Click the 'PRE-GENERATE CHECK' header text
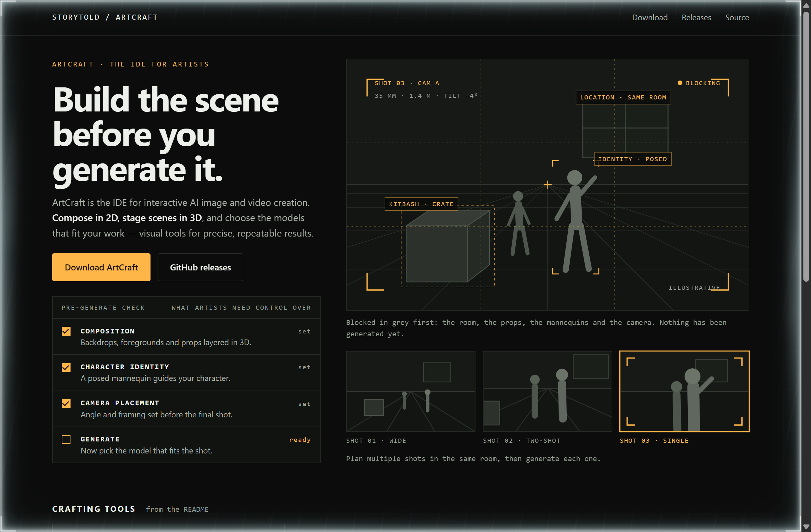 coord(103,307)
